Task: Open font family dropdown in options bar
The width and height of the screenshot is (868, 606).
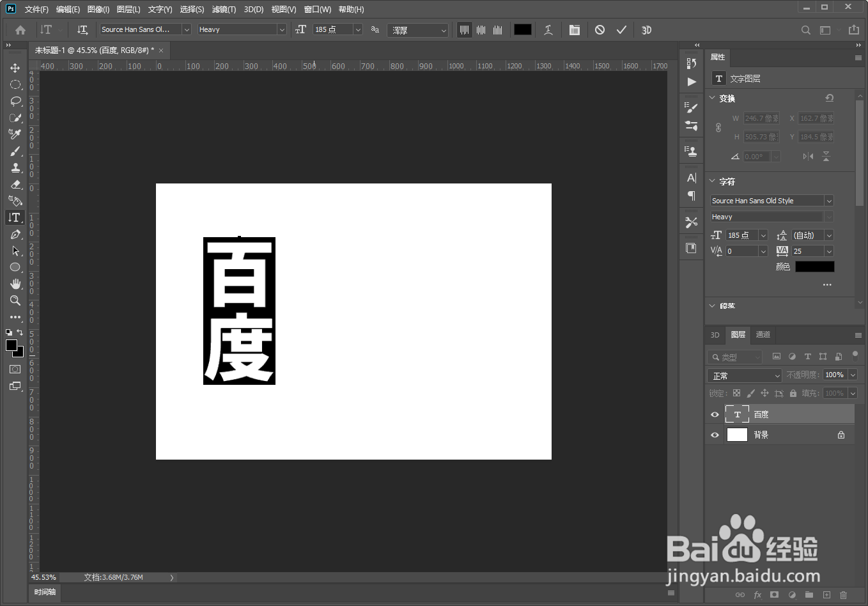Action: coord(187,29)
